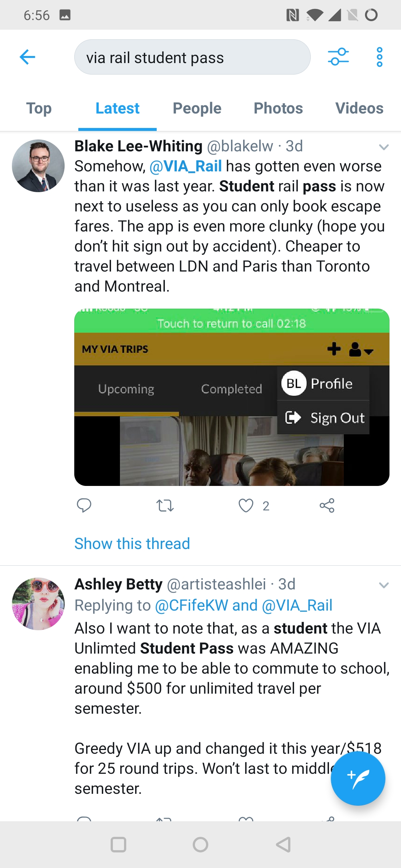Switch to the People tab

[197, 108]
